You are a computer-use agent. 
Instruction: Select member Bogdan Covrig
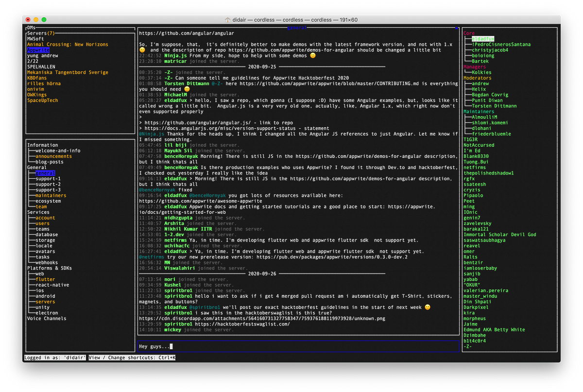(x=490, y=95)
